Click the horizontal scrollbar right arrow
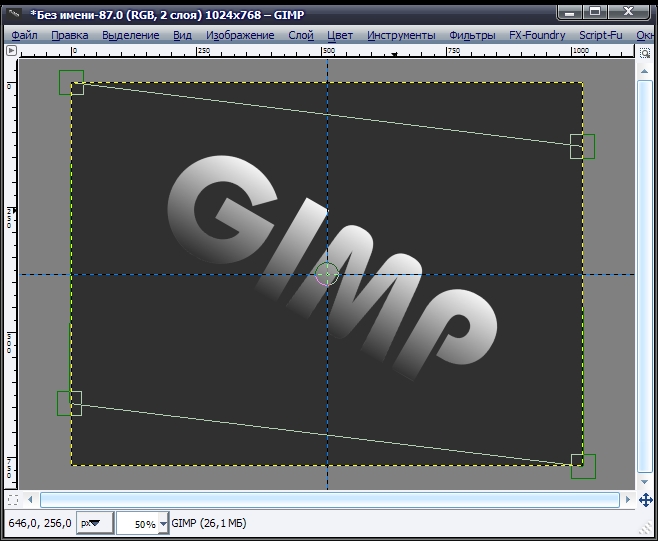Viewport: 658px width, 541px height. [626, 498]
